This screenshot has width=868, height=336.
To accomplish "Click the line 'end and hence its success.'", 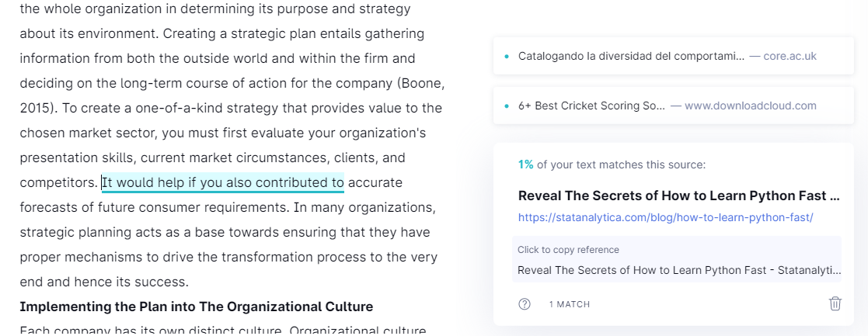I will click(x=104, y=282).
